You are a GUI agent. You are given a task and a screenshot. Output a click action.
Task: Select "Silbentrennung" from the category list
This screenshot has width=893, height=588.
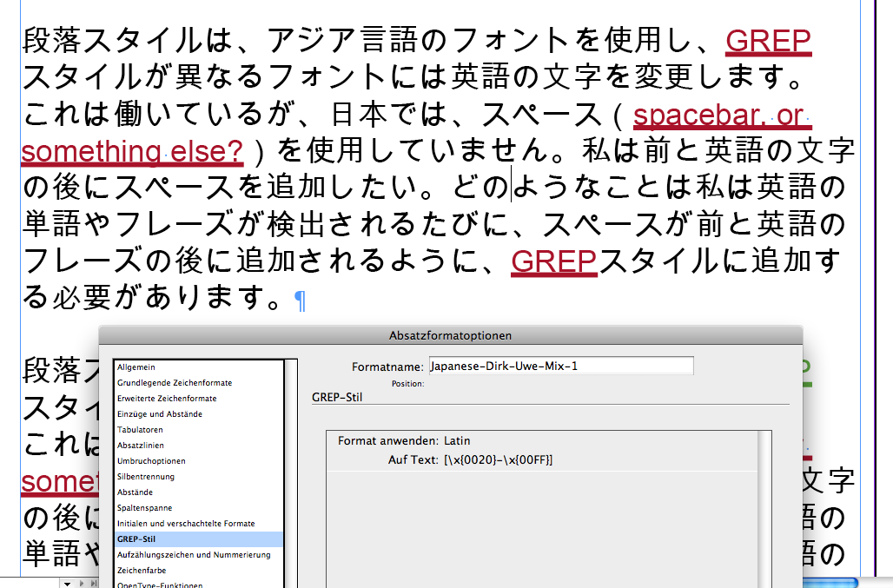click(x=143, y=477)
